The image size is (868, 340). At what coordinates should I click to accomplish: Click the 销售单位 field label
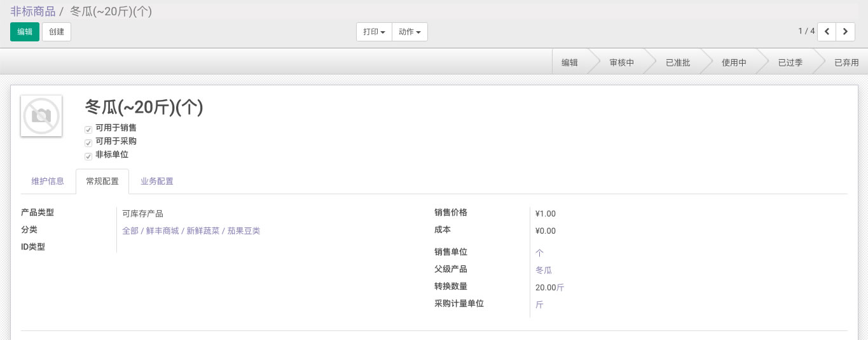pos(451,252)
